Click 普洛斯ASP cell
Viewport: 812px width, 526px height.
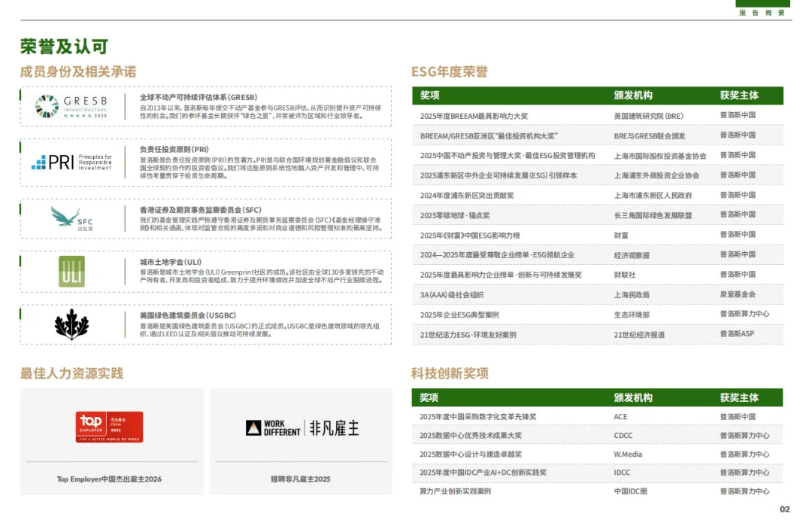(x=737, y=334)
